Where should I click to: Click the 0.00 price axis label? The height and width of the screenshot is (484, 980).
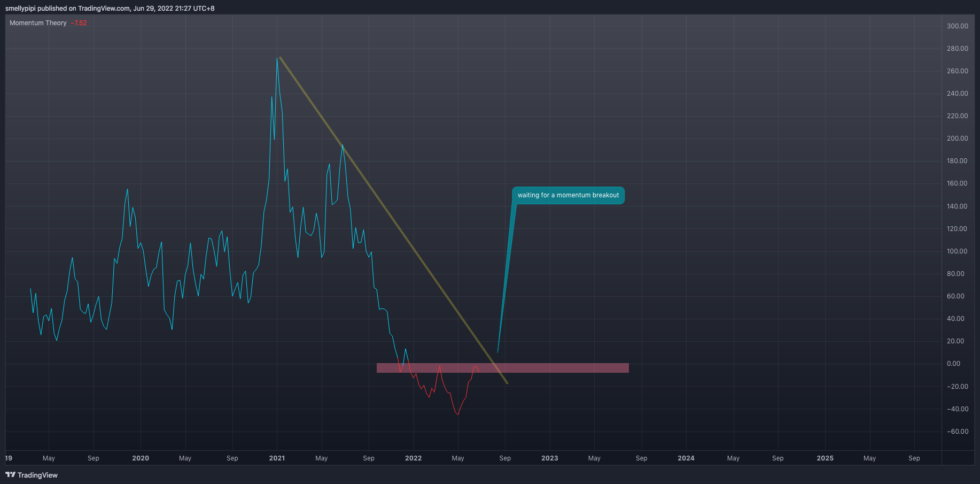[x=954, y=363]
